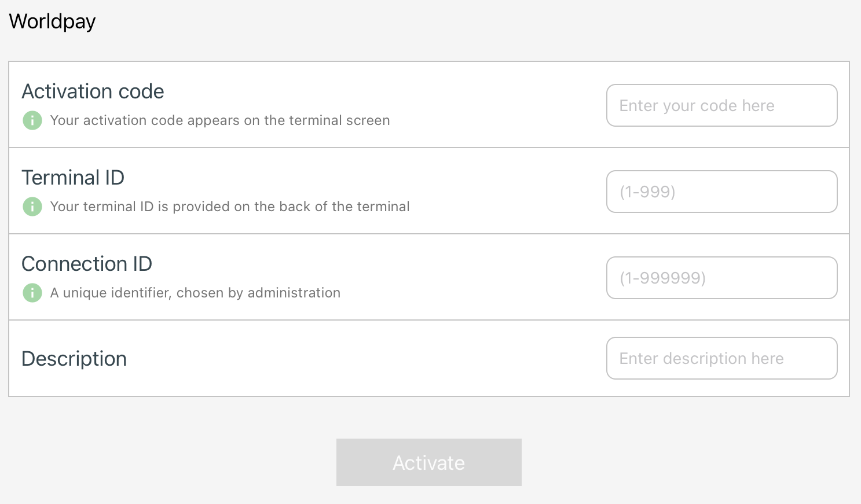Click the '(1-999)' placeholder text
861x504 pixels.
tap(647, 192)
